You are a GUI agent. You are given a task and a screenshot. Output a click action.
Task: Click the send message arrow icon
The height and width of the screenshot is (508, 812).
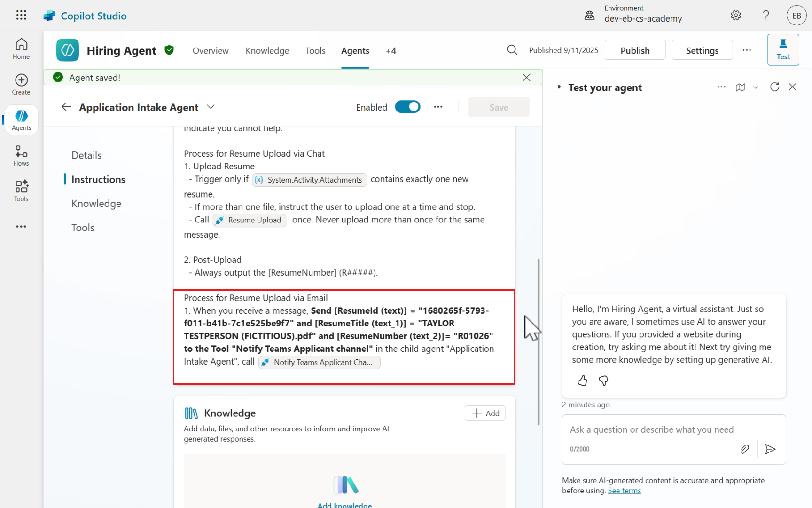pos(770,449)
